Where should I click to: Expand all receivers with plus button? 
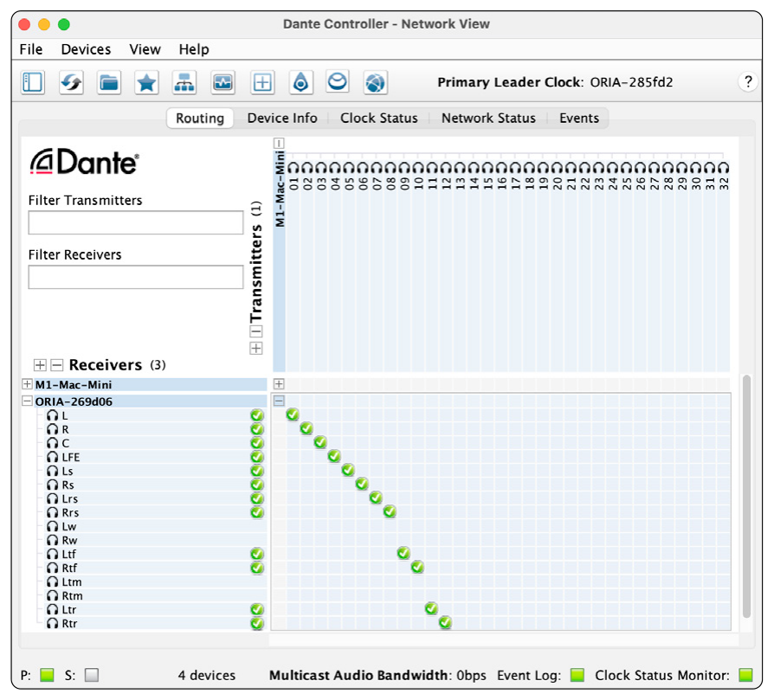click(40, 365)
